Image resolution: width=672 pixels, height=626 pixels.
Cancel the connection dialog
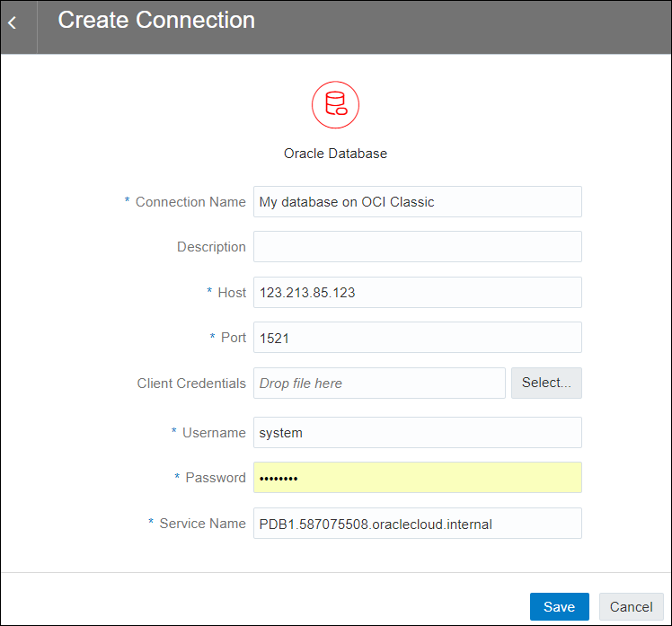(x=632, y=607)
